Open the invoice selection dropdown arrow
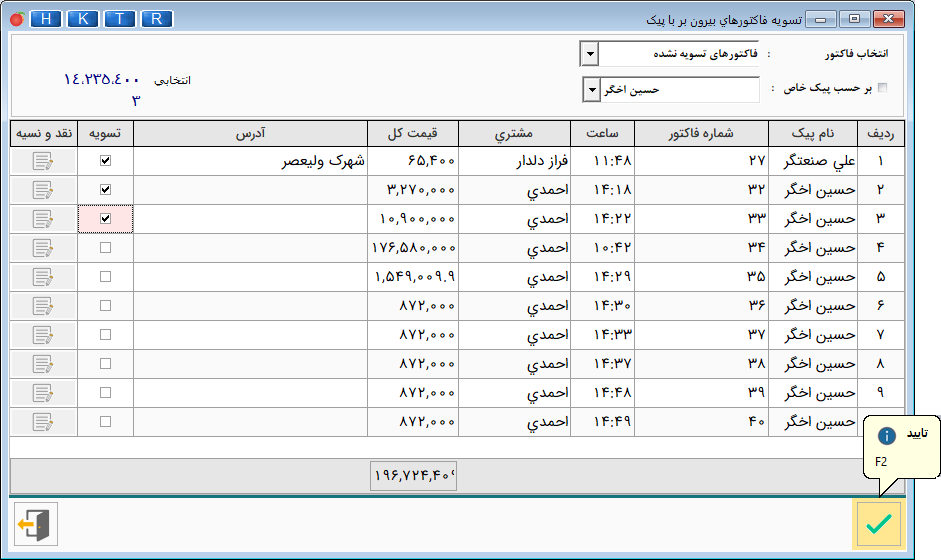 pos(589,53)
